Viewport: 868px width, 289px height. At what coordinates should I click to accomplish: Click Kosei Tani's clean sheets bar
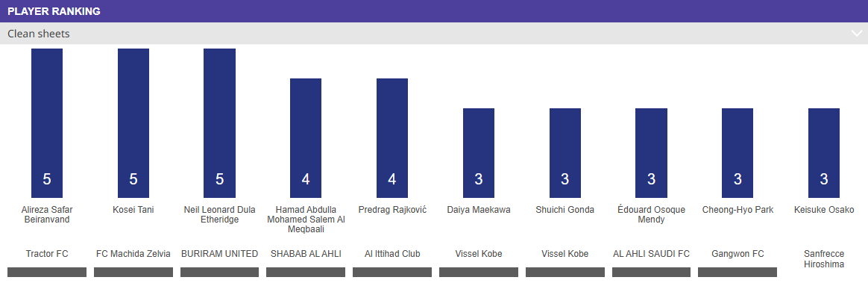133,123
